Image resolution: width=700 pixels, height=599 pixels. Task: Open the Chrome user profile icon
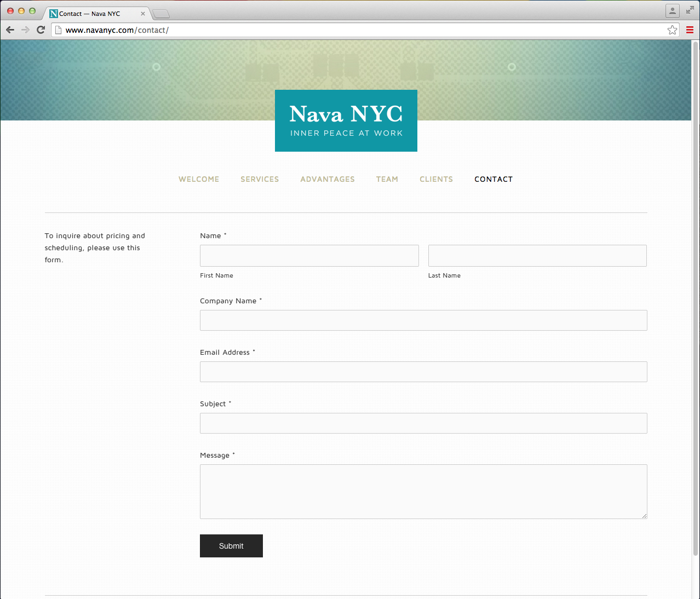click(672, 10)
